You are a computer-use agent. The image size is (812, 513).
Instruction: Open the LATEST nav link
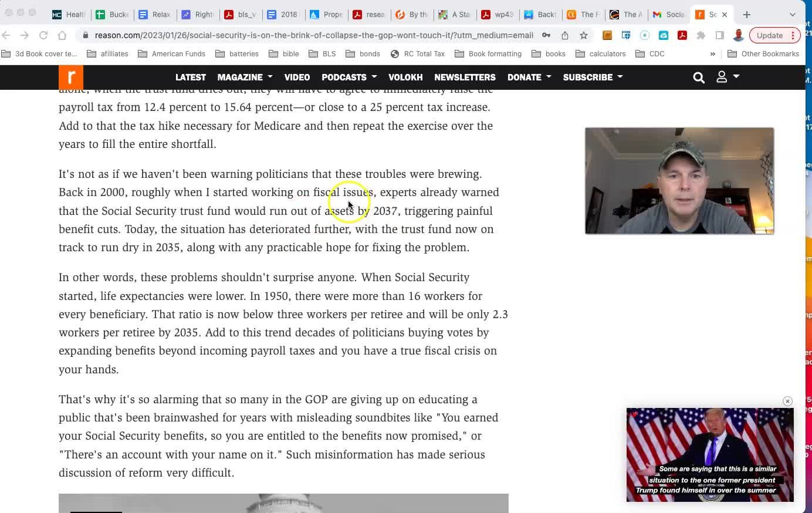191,77
